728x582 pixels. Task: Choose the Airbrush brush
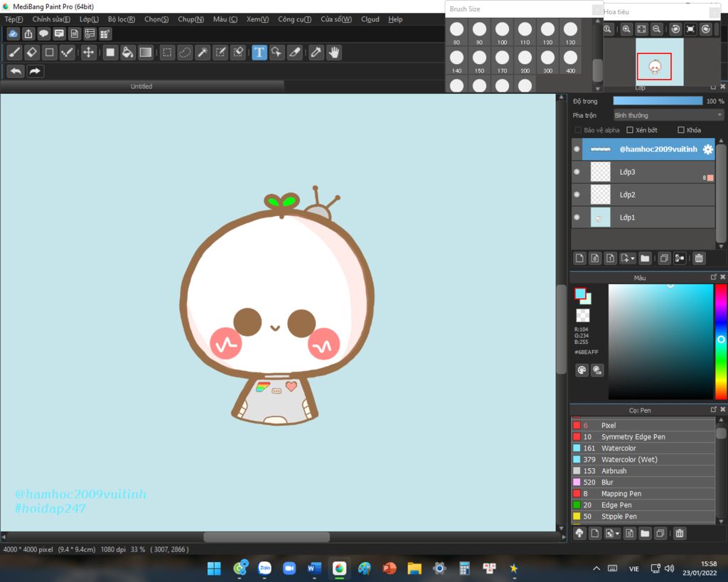[x=643, y=471]
